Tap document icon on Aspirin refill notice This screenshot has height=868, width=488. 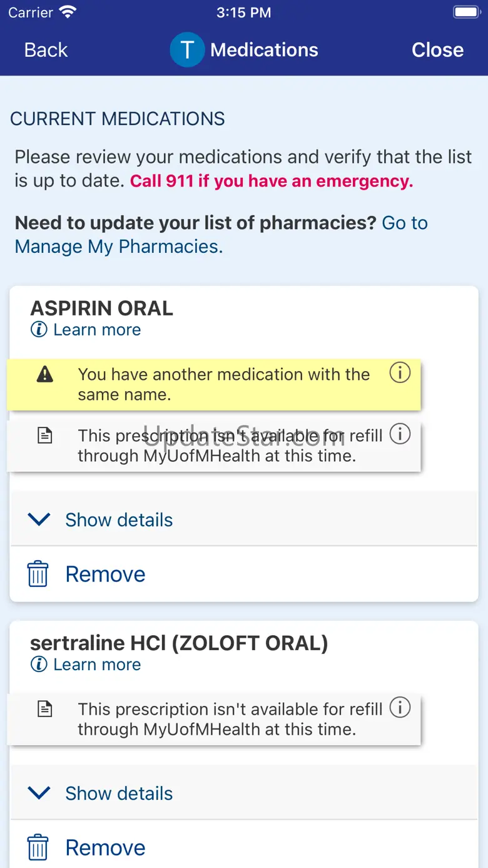point(45,436)
